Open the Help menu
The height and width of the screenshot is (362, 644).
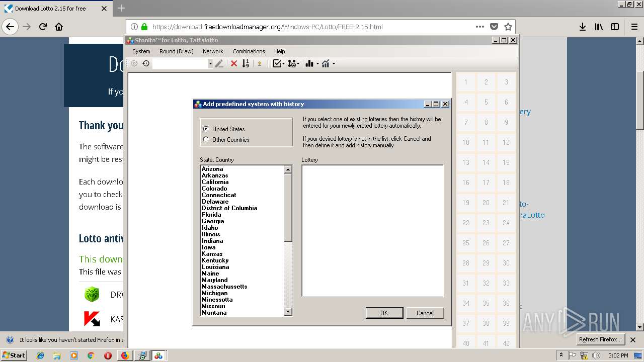tap(279, 51)
